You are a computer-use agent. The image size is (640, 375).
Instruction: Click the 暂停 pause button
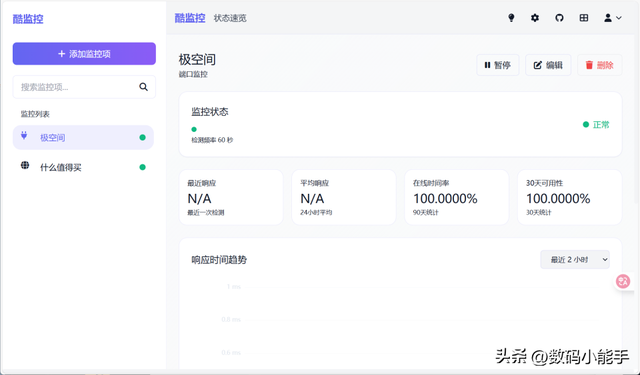click(498, 65)
